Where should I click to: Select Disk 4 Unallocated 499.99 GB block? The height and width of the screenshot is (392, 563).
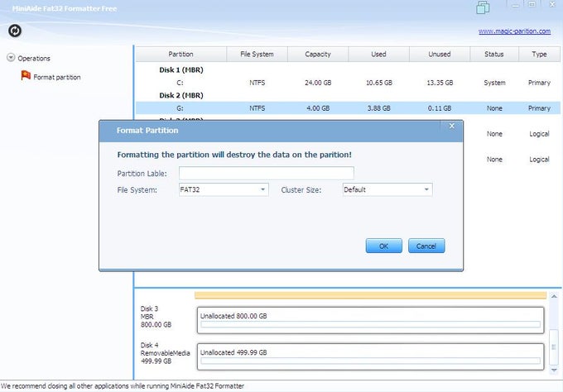coord(370,356)
